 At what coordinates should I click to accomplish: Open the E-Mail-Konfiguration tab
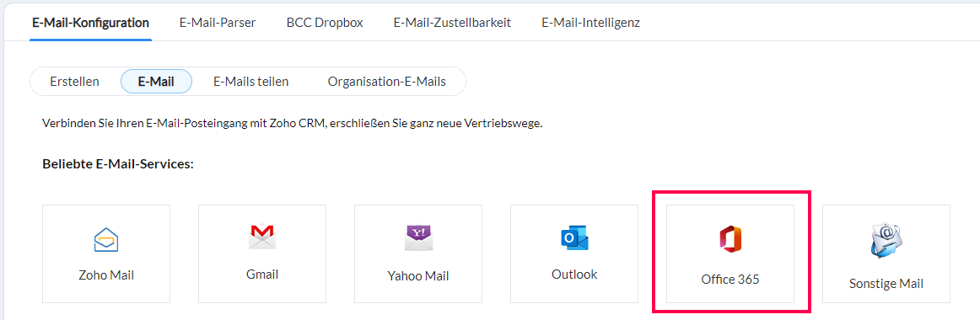(90, 23)
